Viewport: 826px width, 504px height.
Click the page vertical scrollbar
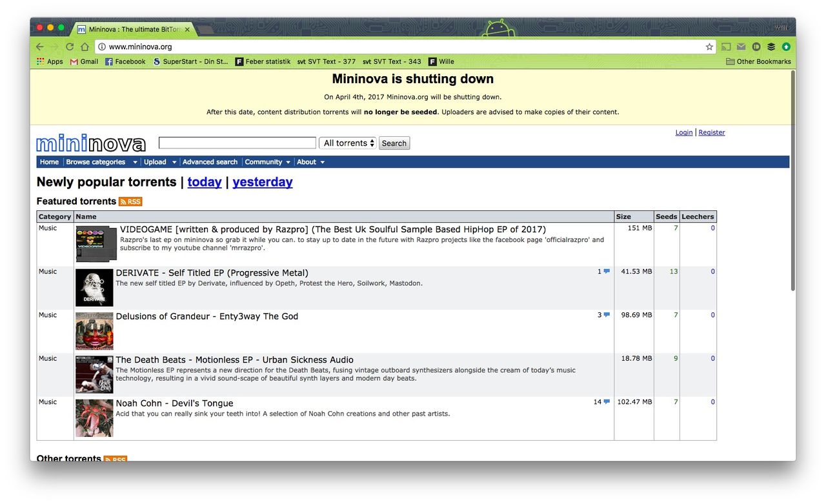(x=792, y=181)
